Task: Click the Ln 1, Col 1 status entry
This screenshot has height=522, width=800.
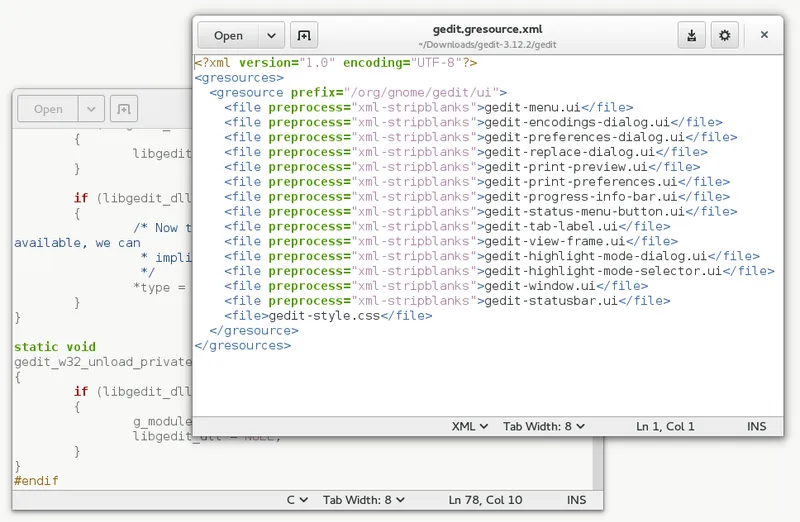Action: click(665, 426)
